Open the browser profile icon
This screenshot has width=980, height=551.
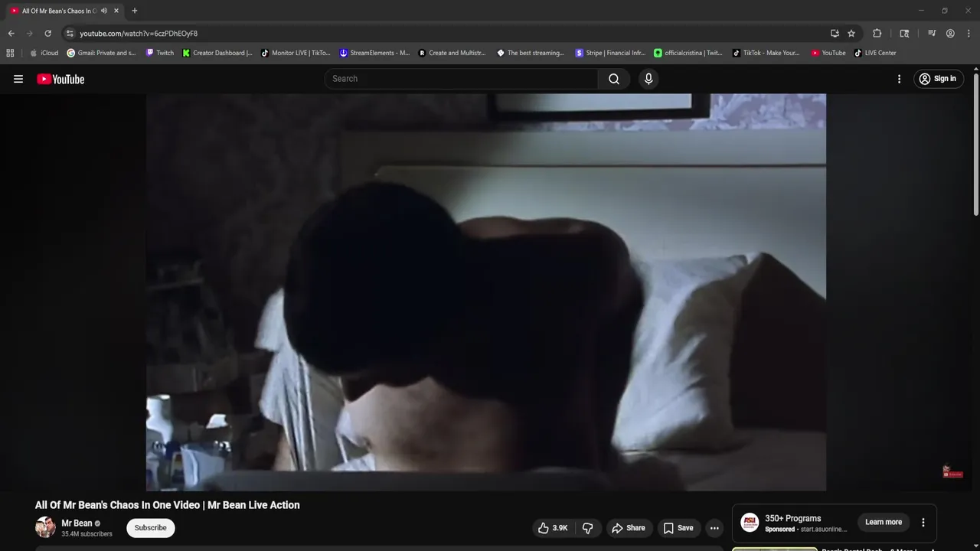pos(950,34)
